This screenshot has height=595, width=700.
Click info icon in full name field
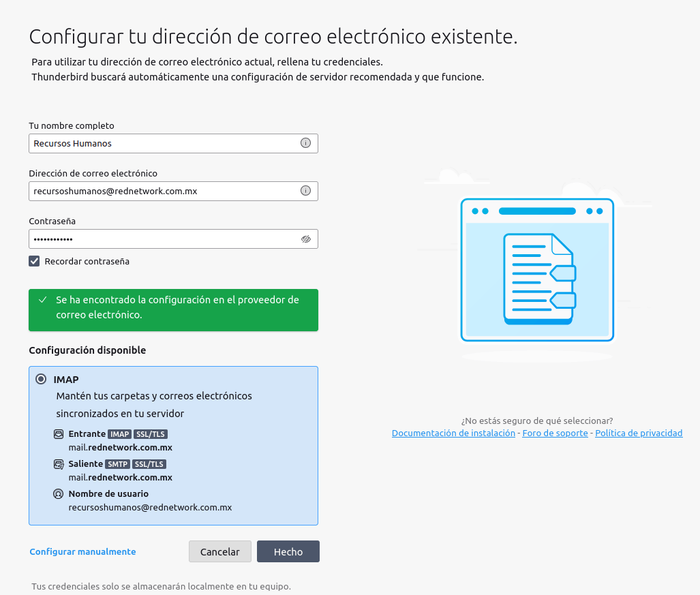click(305, 143)
